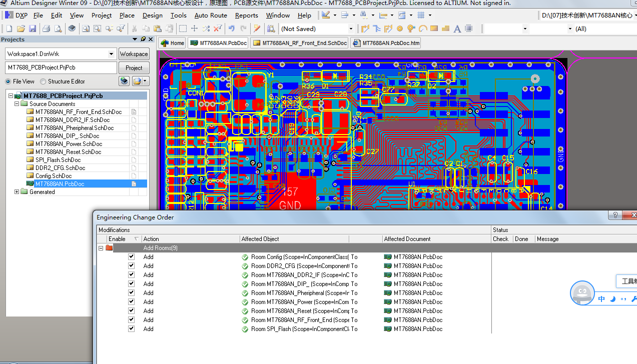637x364 pixels.
Task: Click compile project icon in Projects panel
Action: point(124,81)
